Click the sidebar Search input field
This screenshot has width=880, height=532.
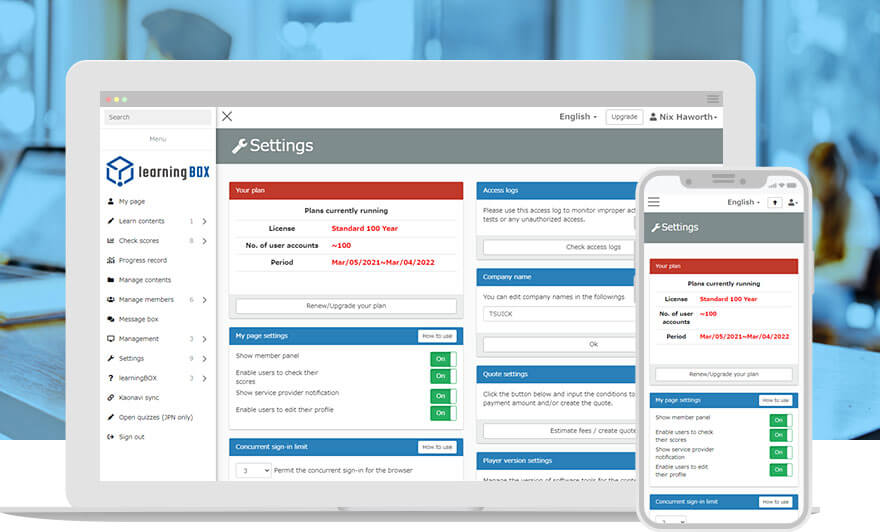157,117
